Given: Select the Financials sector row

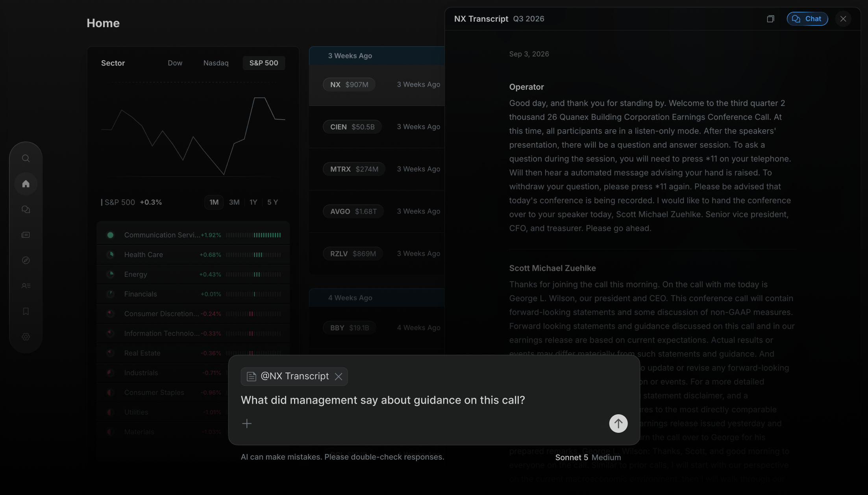Looking at the screenshot, I should 193,294.
